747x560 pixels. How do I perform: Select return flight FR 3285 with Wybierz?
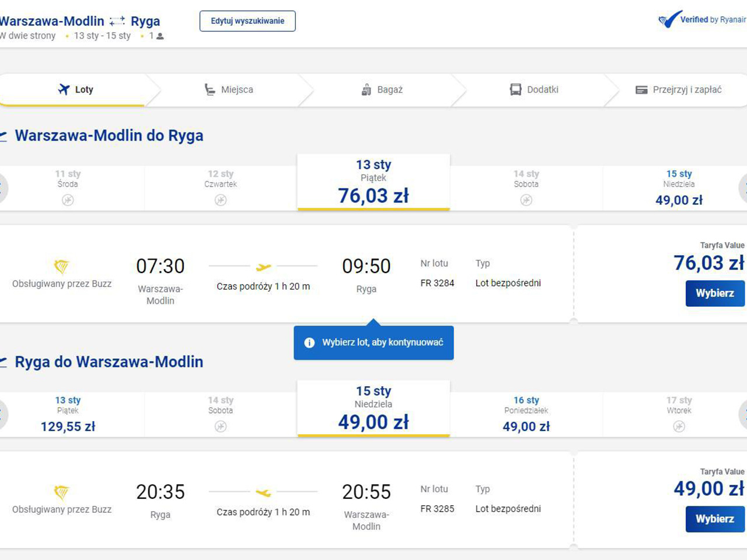714,519
